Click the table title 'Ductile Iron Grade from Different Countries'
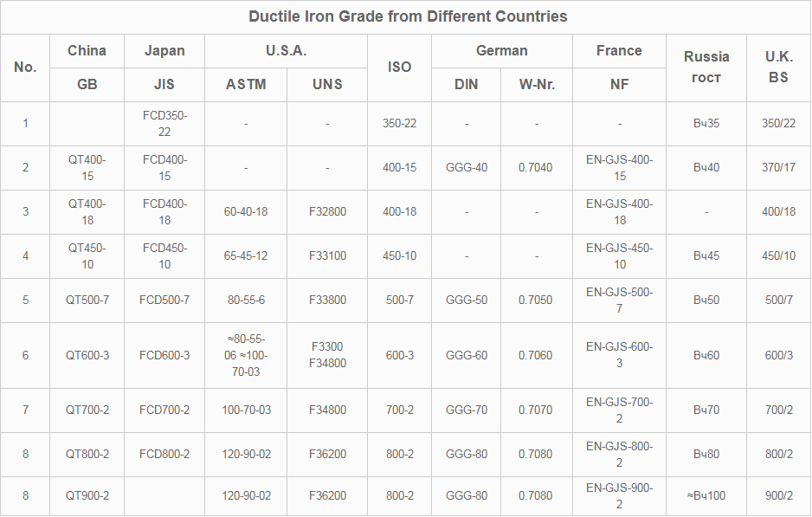The image size is (812, 517). (408, 16)
